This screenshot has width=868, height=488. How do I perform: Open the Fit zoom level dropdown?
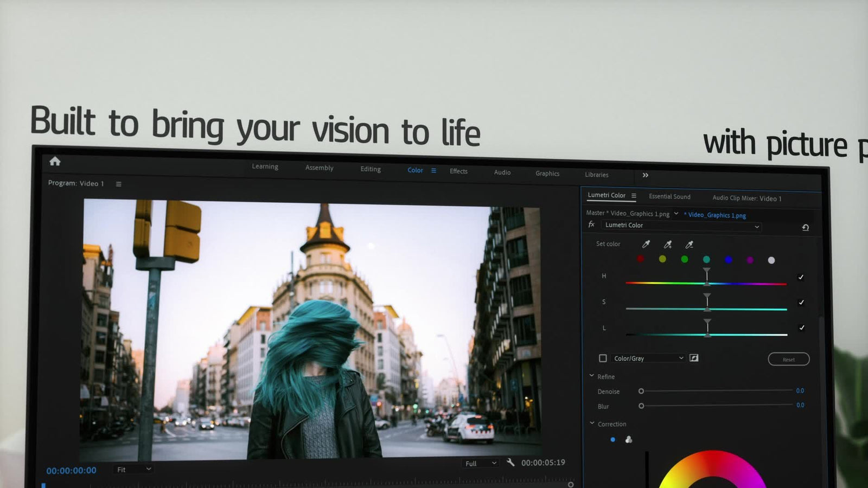pos(133,470)
